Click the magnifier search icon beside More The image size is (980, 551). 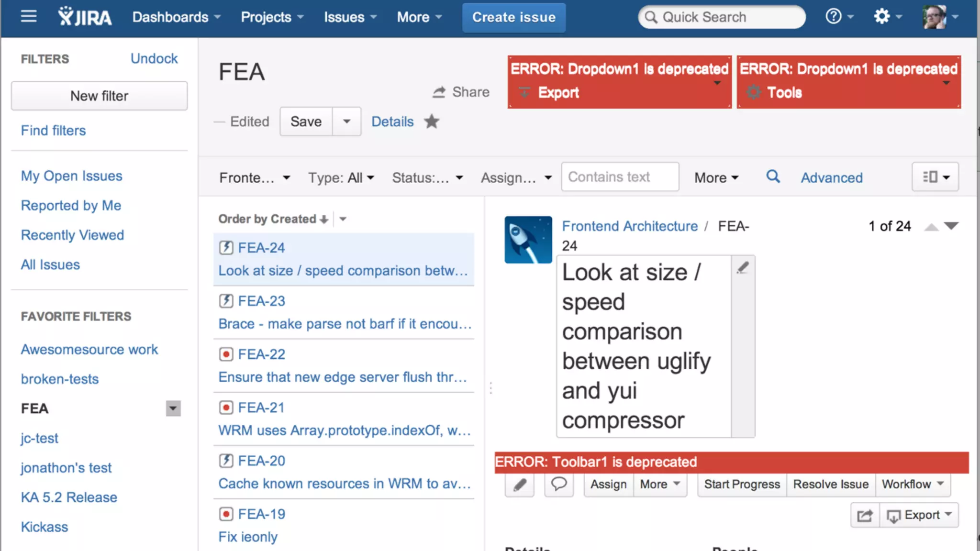773,176
